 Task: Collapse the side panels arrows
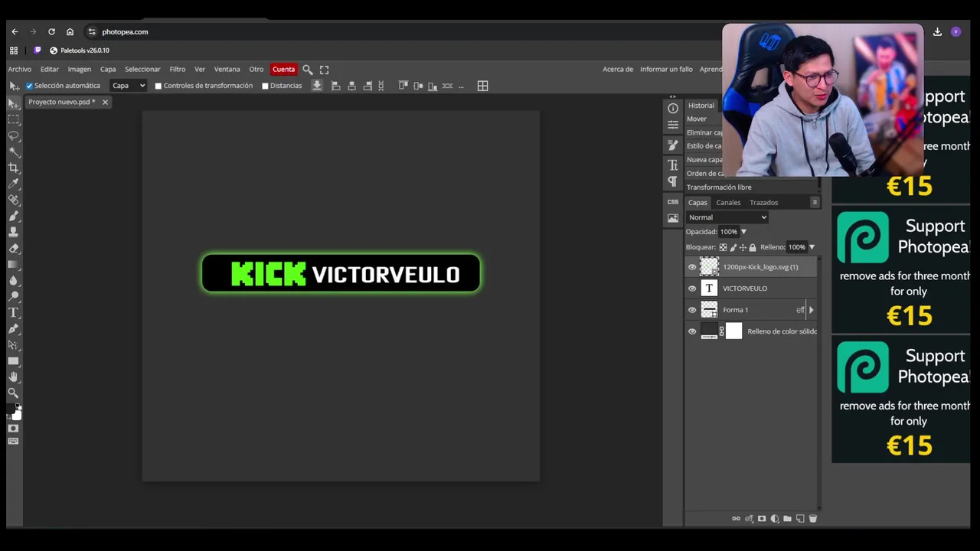coord(672,97)
